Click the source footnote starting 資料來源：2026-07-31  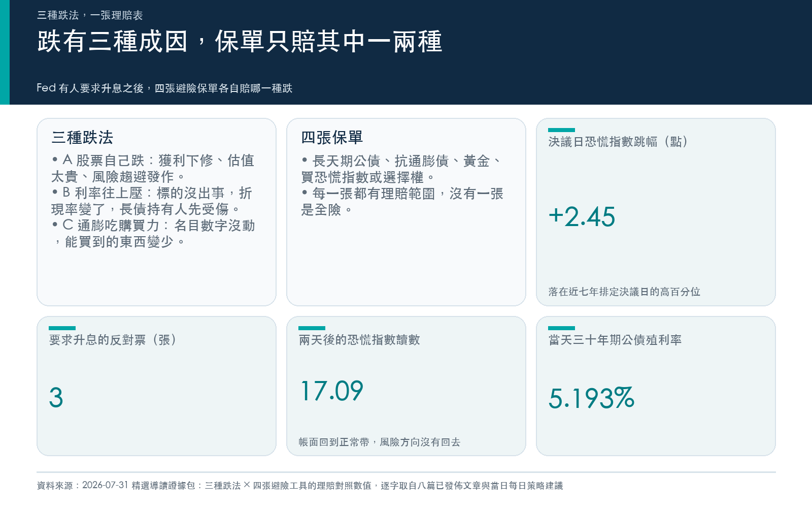point(300,485)
